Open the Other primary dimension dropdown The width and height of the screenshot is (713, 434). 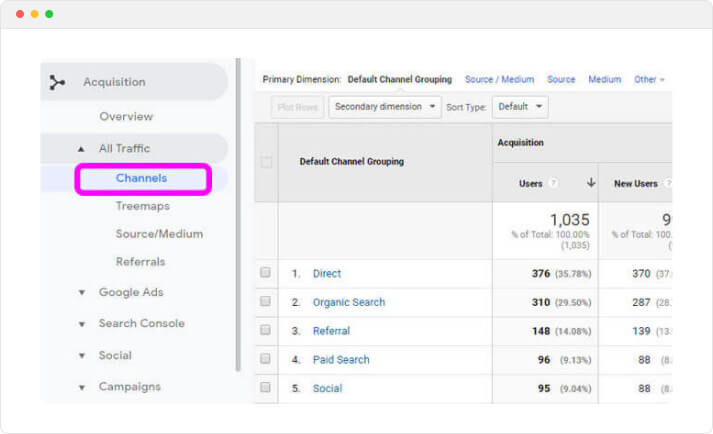(649, 80)
